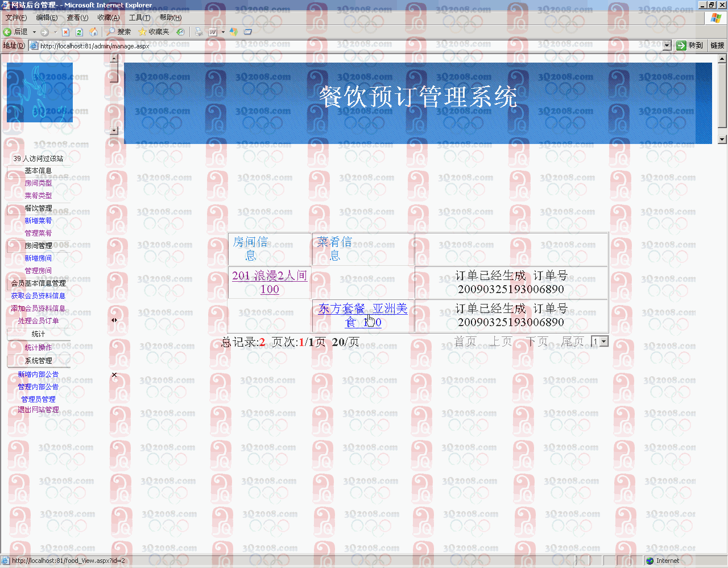Toggle the sidebar collapse arrows
728x568 pixels.
click(x=114, y=320)
